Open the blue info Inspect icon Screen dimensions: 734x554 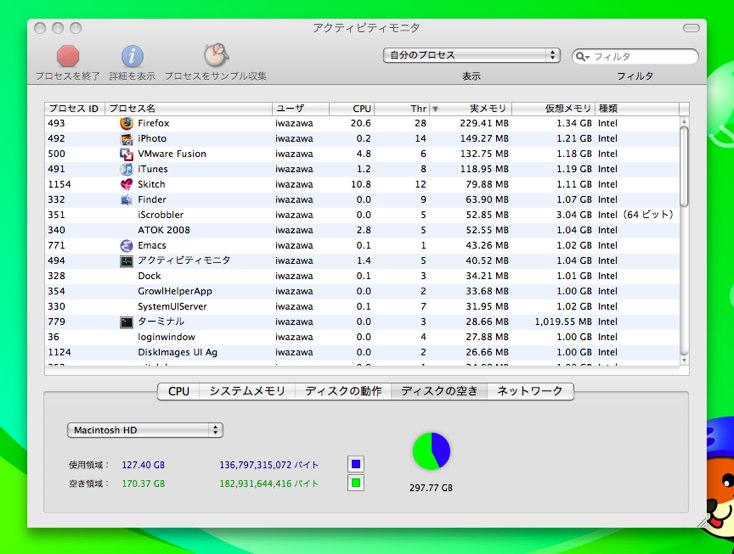click(132, 56)
